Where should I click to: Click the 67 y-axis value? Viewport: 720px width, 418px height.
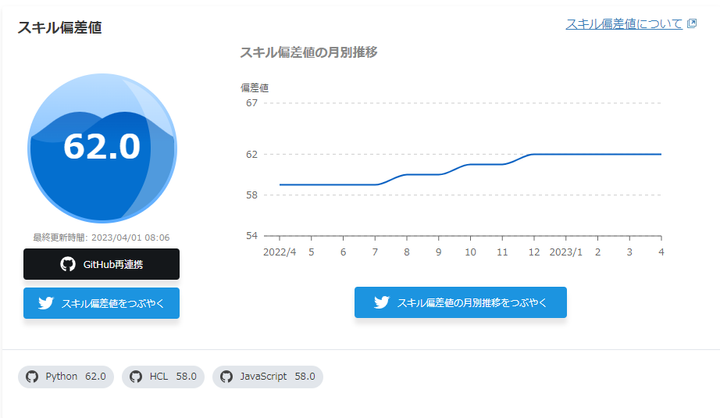[252, 103]
